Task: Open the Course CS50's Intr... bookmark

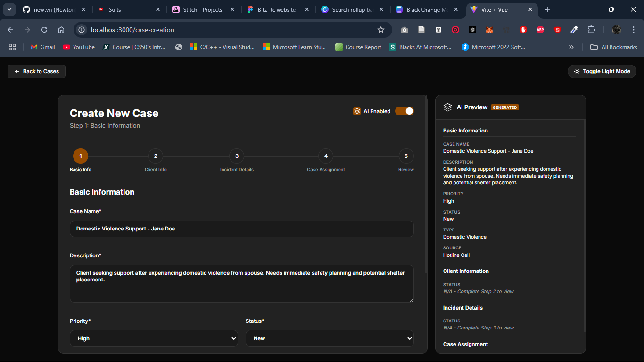Action: [134, 47]
